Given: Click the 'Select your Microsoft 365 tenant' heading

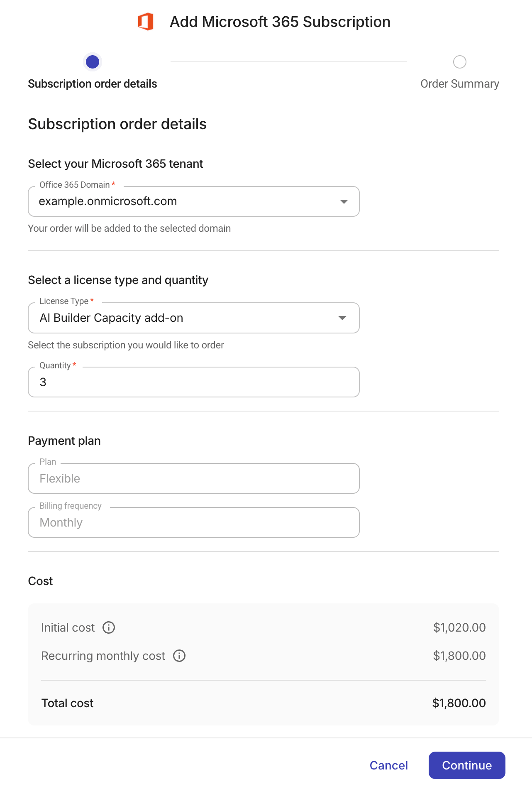Looking at the screenshot, I should tap(115, 164).
